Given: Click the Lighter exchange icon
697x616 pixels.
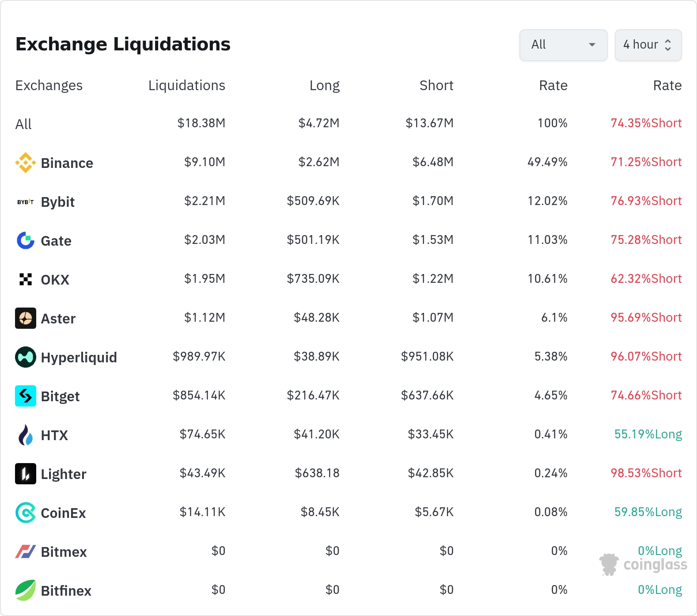Looking at the screenshot, I should [x=26, y=474].
